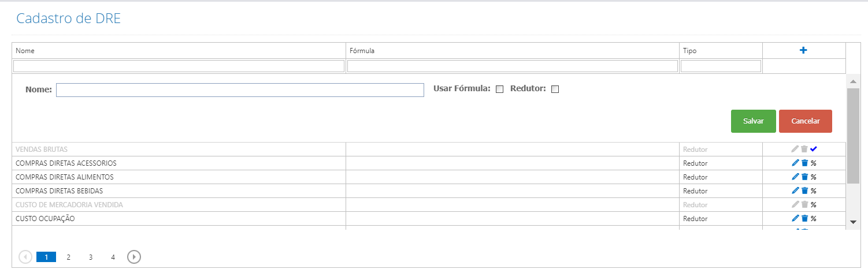Jump to page 4 of the list
The width and height of the screenshot is (868, 269).
tap(113, 257)
